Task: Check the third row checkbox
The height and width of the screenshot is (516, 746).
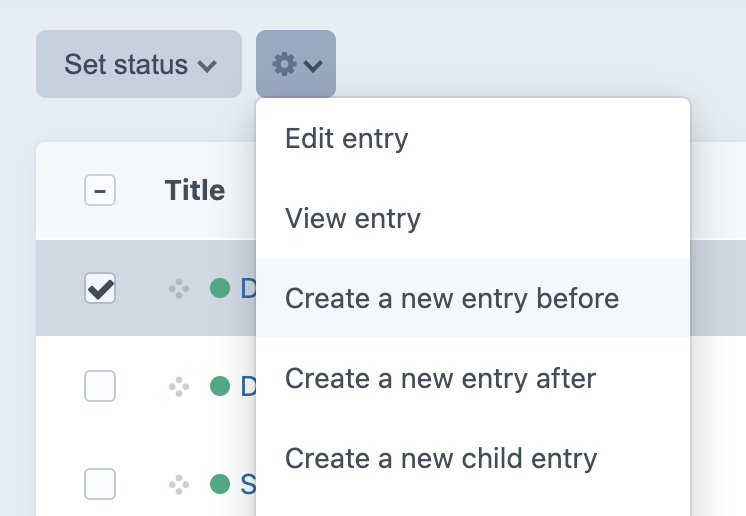Action: click(100, 484)
